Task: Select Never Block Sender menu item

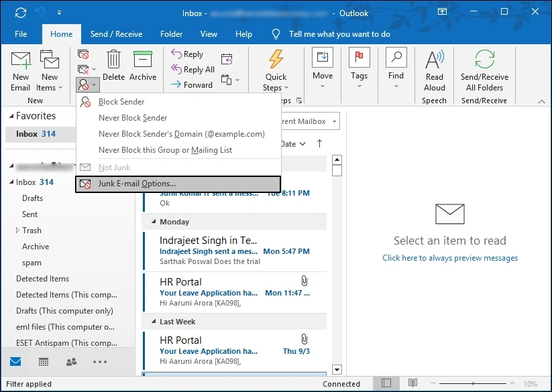Action: (178, 118)
